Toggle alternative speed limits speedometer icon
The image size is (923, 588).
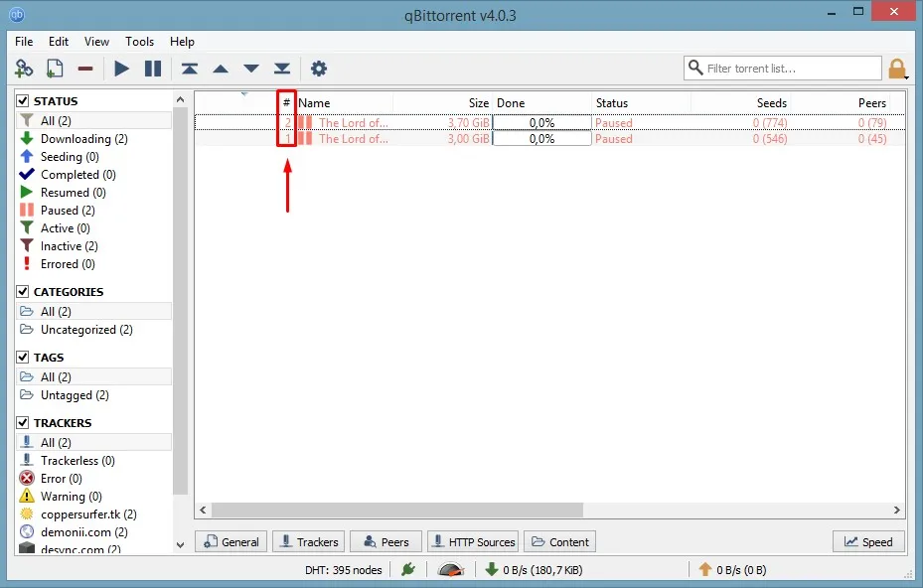click(451, 569)
